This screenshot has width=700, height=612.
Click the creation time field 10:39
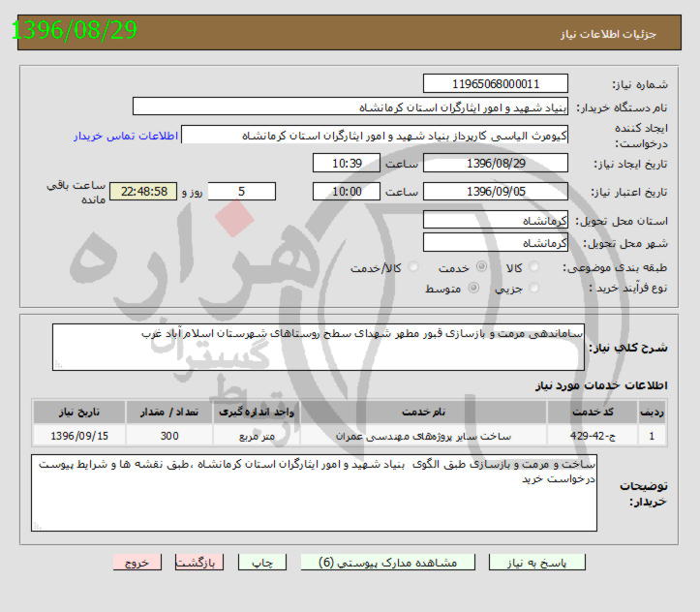(x=347, y=163)
